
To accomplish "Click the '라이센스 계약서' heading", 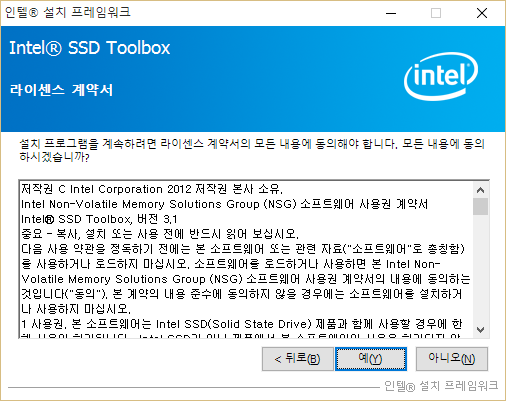I will click(x=61, y=90).
